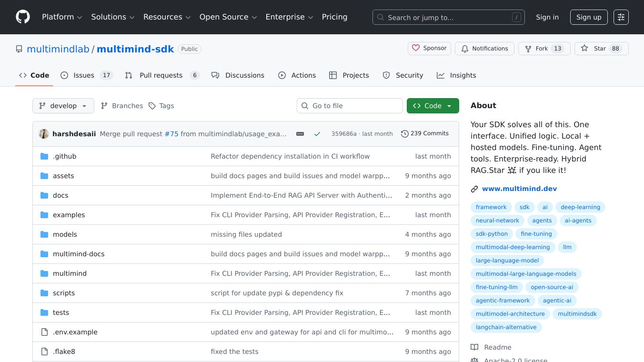Screen dimensions: 644x362
Task: Click the Apache-2.0 license scale icon
Action: point(474,360)
